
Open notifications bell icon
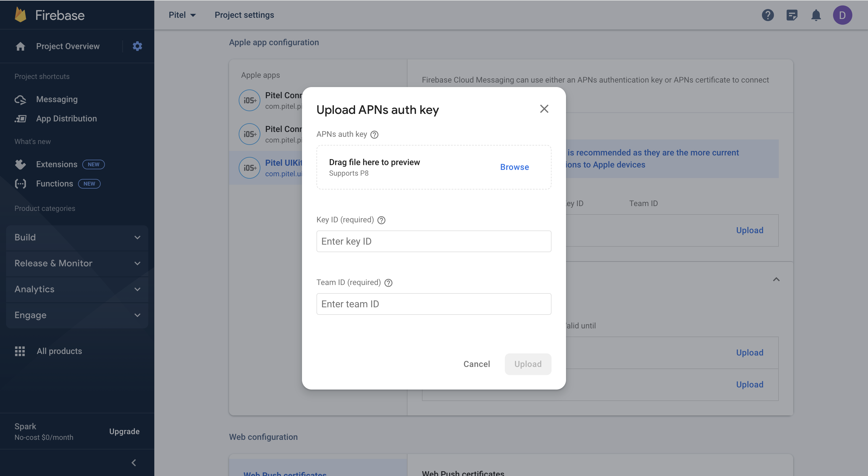click(816, 15)
